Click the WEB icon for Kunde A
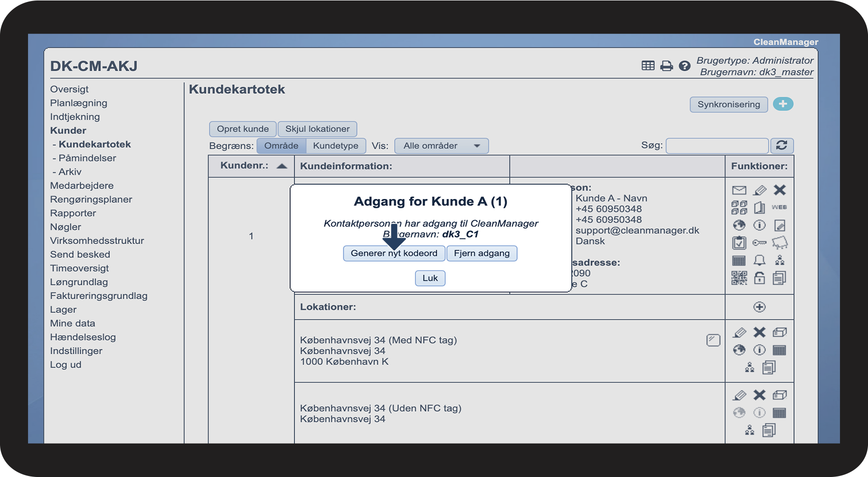This screenshot has height=477, width=868. [x=779, y=207]
